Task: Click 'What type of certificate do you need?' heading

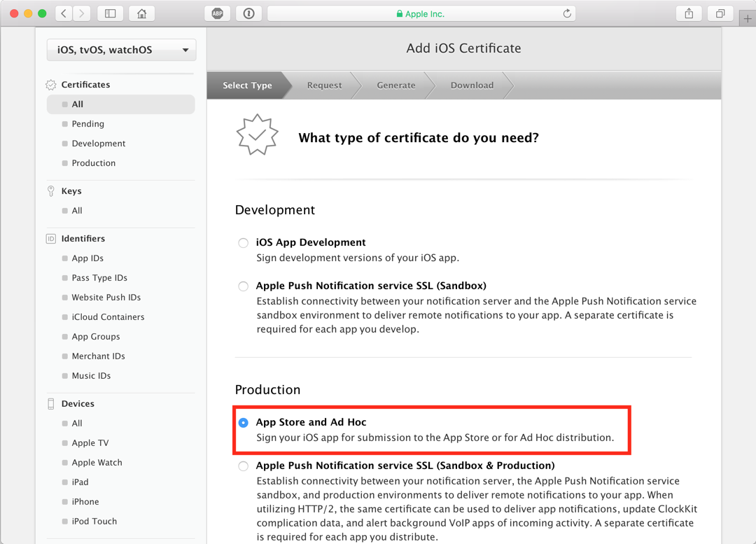Action: coord(419,138)
